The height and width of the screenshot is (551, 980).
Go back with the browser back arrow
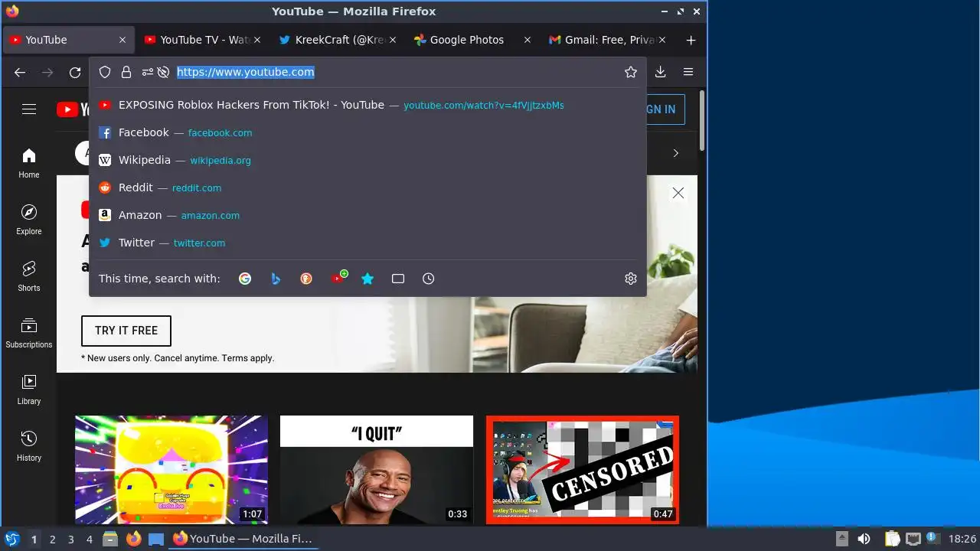[x=20, y=72]
